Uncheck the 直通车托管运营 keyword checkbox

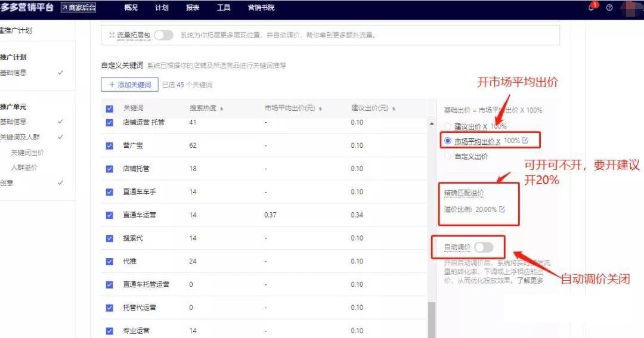109,284
